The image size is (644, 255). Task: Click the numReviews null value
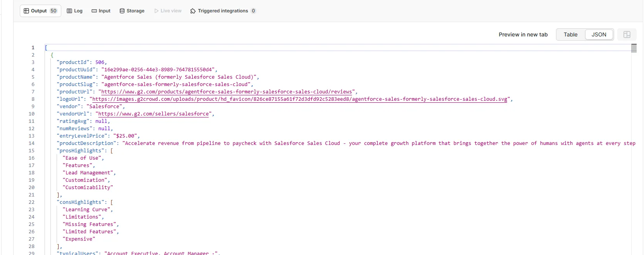click(x=104, y=129)
